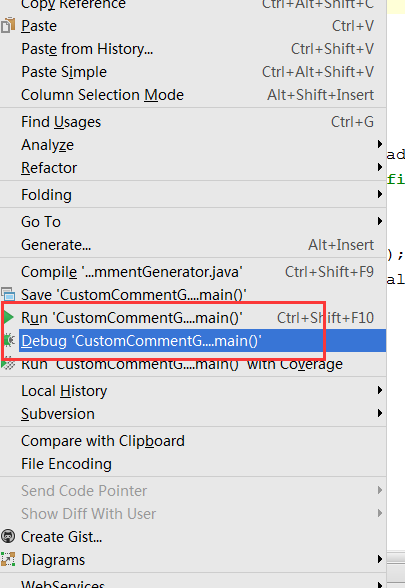Expand the Analyze submenu arrow
This screenshot has width=405, height=588.
point(380,144)
